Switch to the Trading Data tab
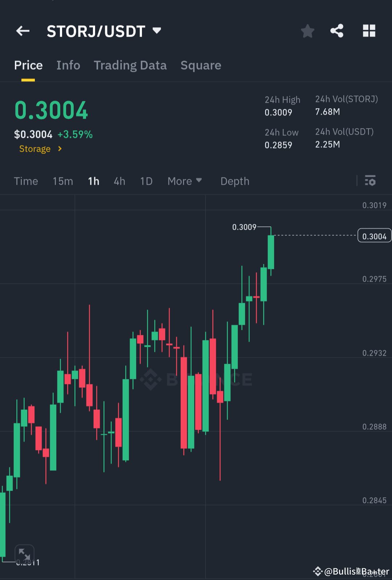 (x=130, y=65)
